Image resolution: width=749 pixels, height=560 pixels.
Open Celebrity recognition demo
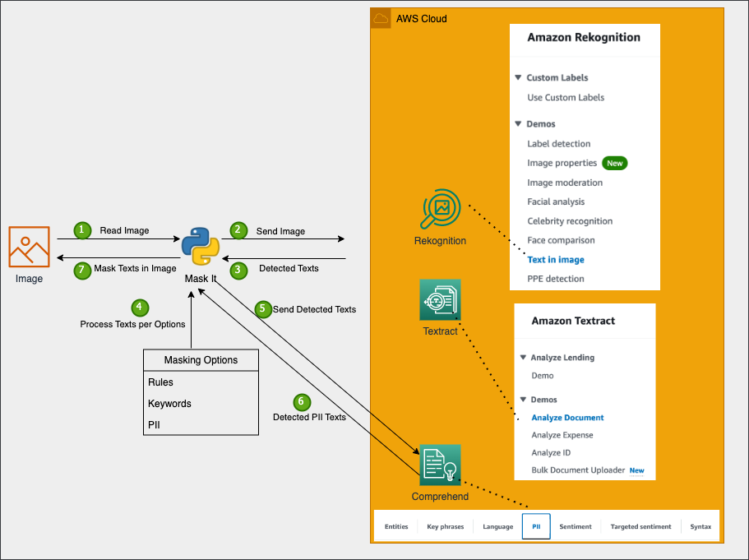click(x=570, y=221)
